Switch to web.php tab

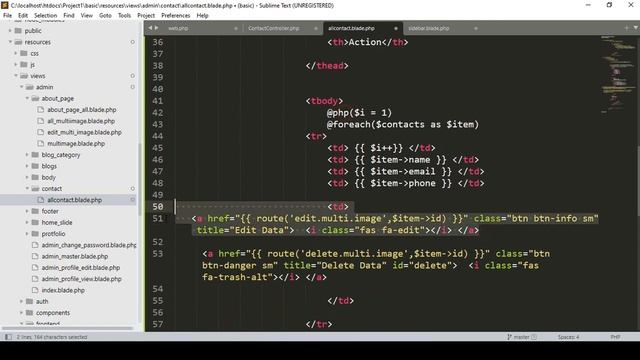click(x=178, y=29)
